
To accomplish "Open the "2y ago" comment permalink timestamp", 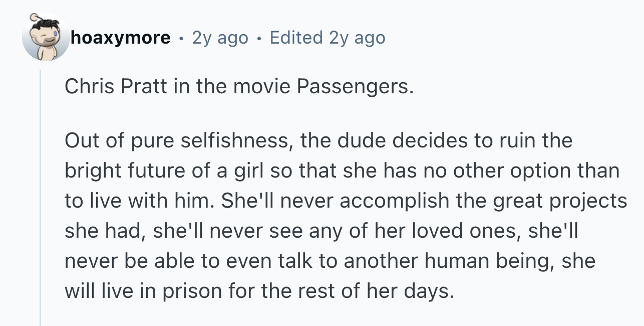I will tap(220, 38).
